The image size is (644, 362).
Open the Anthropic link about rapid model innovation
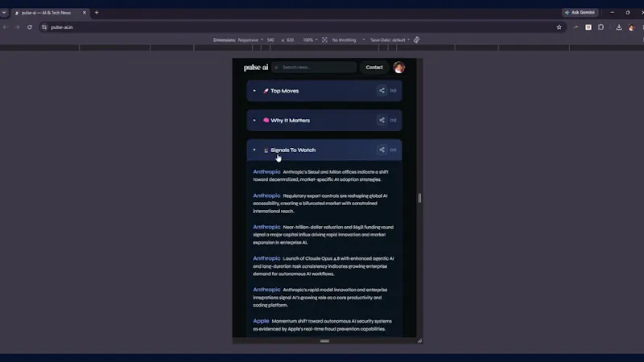click(266, 290)
